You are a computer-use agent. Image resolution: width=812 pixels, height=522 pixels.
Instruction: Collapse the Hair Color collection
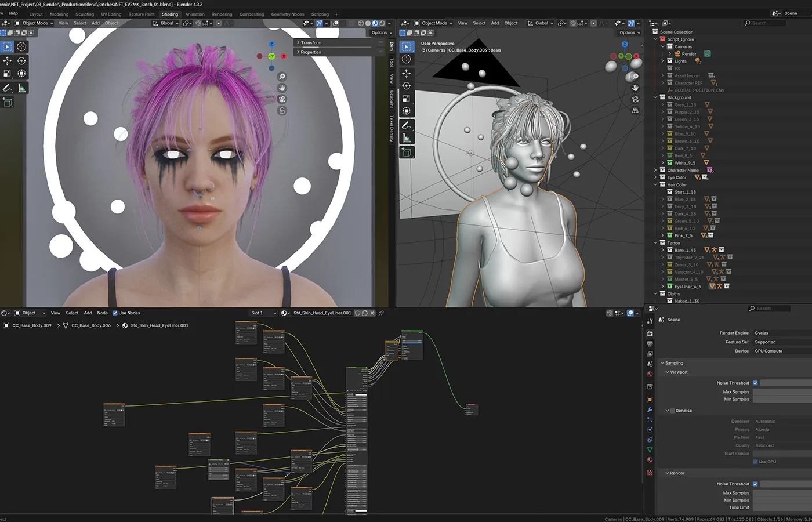point(656,184)
